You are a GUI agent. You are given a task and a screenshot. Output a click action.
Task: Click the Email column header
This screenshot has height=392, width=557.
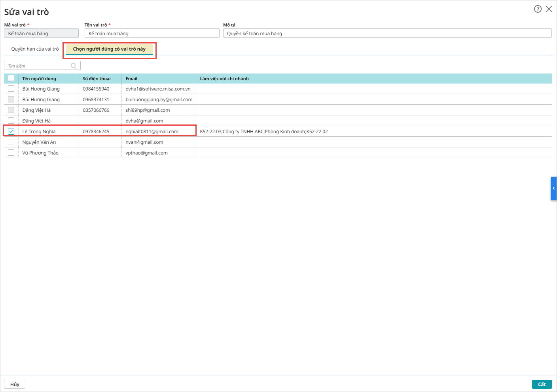(x=131, y=79)
